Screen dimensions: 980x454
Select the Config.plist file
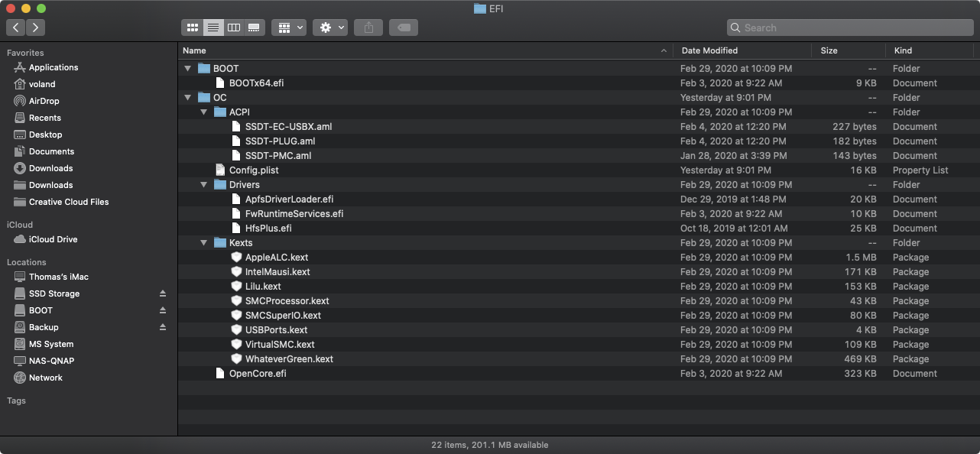click(579, 170)
